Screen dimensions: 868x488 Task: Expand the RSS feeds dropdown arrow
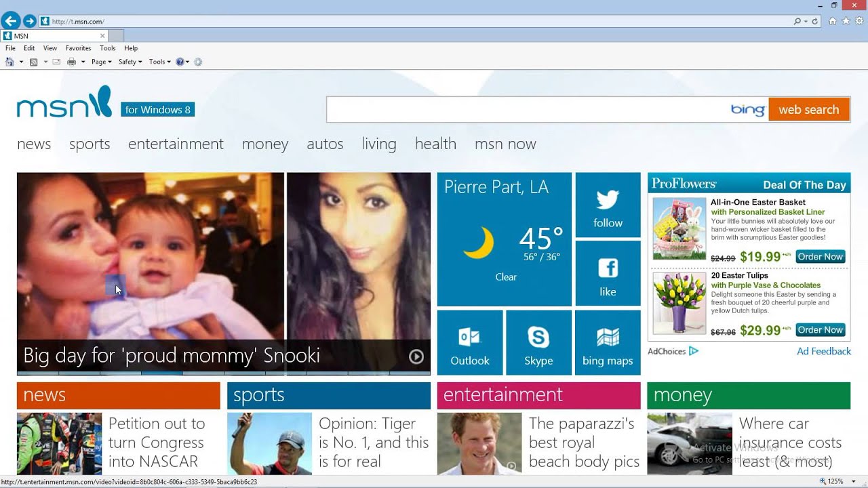point(45,62)
